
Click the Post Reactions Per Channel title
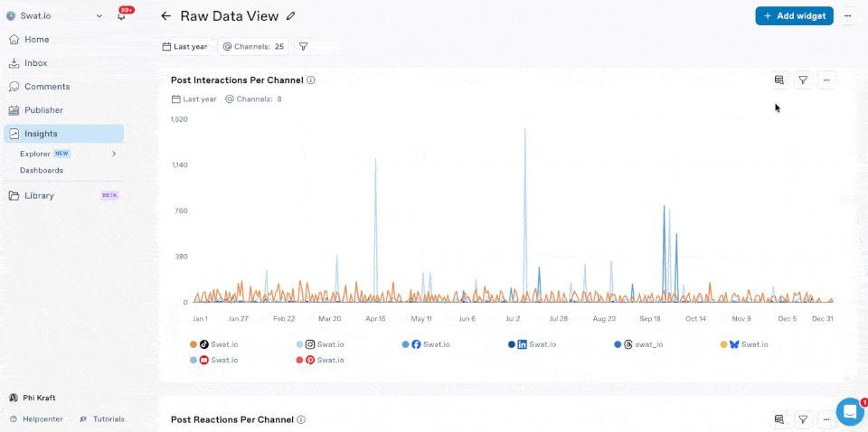[232, 420]
